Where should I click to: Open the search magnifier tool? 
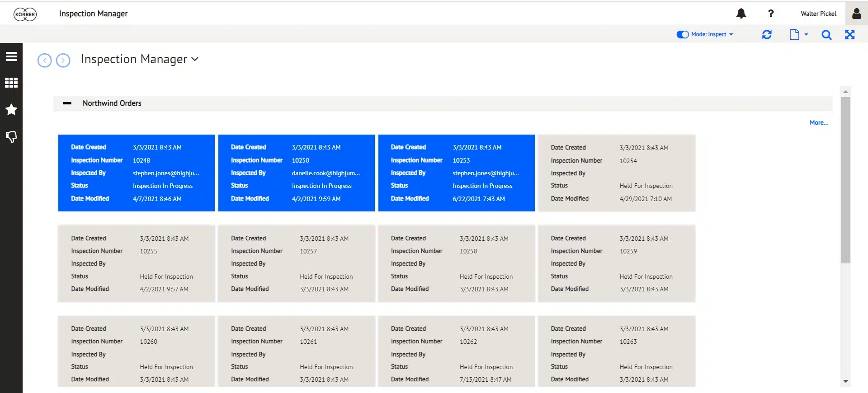pyautogui.click(x=826, y=35)
